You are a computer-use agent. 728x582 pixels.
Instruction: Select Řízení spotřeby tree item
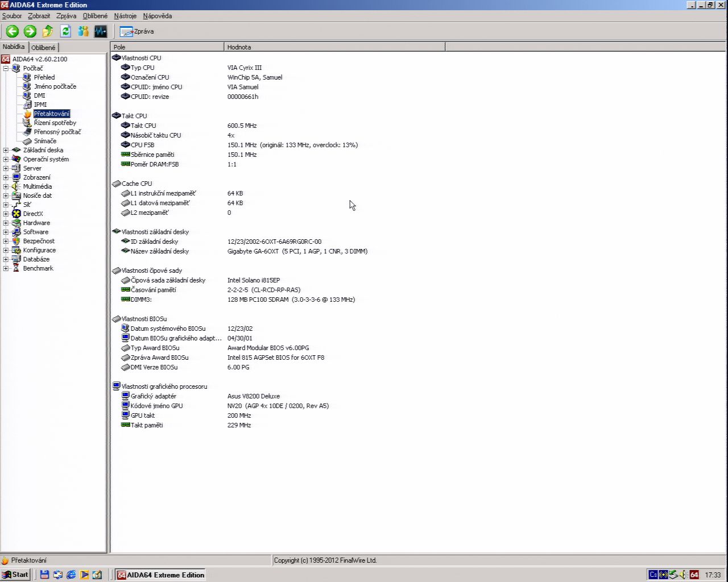pos(55,123)
